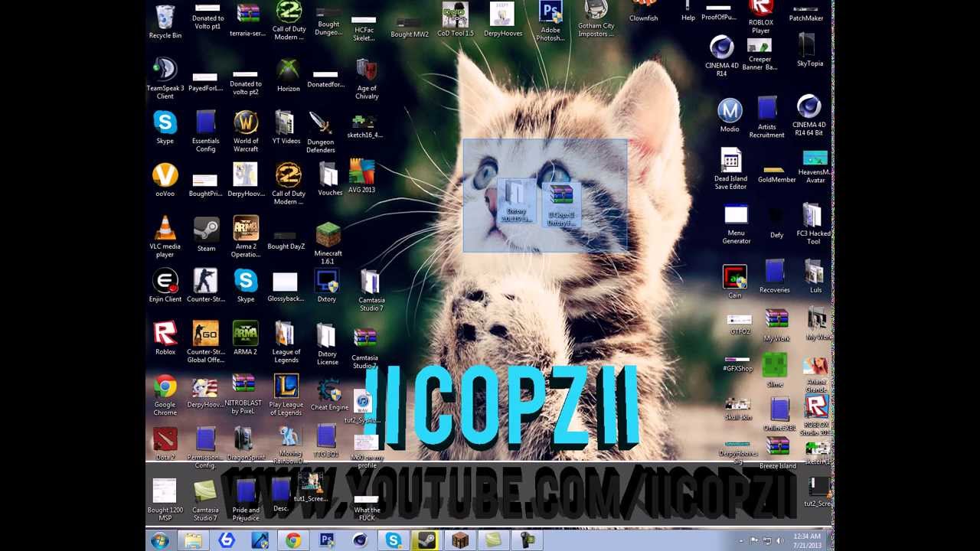
Task: Select CINEMA 4D R14 64 Bit
Action: [x=808, y=116]
